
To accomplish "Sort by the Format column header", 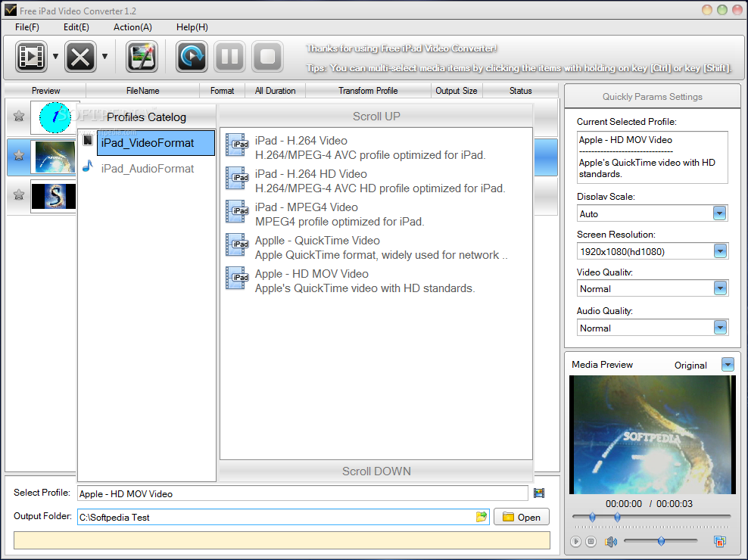I will click(222, 91).
